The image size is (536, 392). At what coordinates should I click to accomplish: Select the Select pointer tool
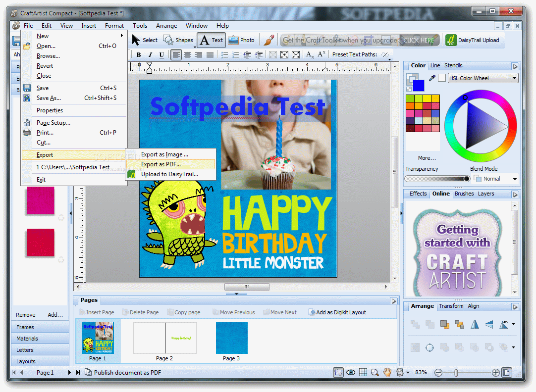(145, 40)
